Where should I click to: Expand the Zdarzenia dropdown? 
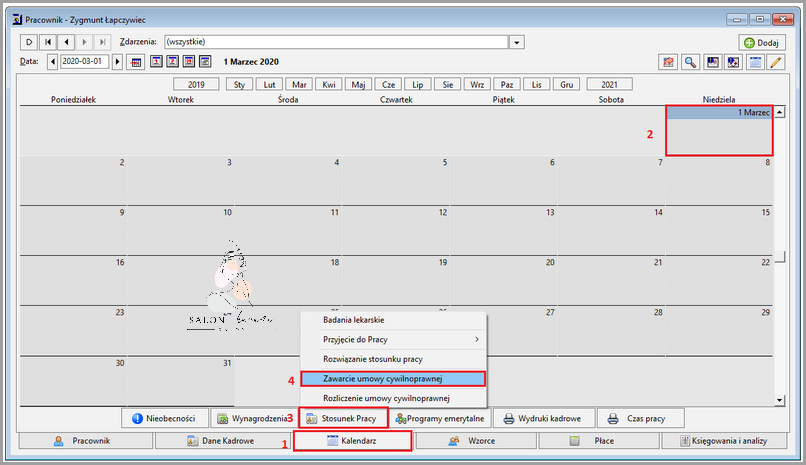[x=517, y=42]
